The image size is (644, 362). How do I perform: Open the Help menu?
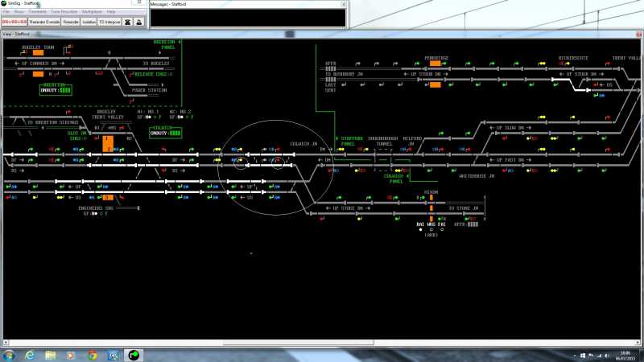click(x=111, y=12)
